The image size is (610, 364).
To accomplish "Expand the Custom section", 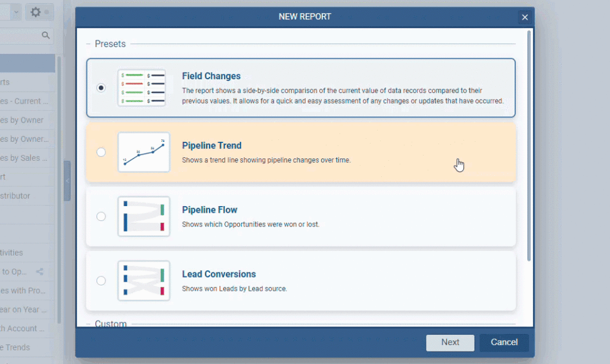I will 88,323.
